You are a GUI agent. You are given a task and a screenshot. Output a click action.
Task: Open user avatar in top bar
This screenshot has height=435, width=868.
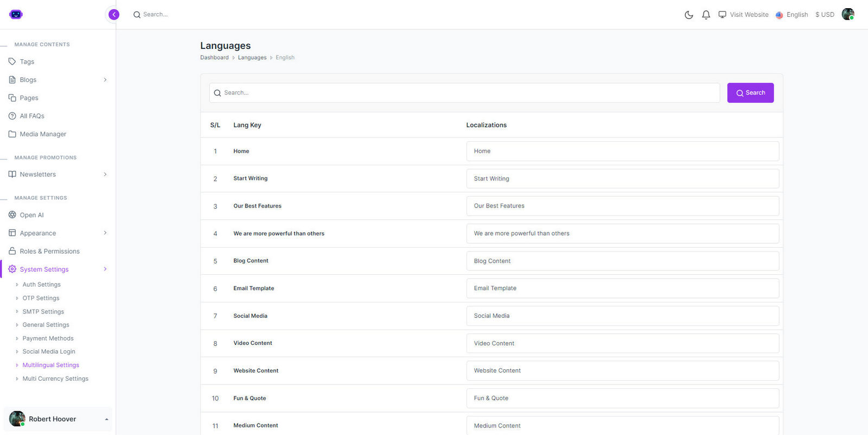[848, 14]
